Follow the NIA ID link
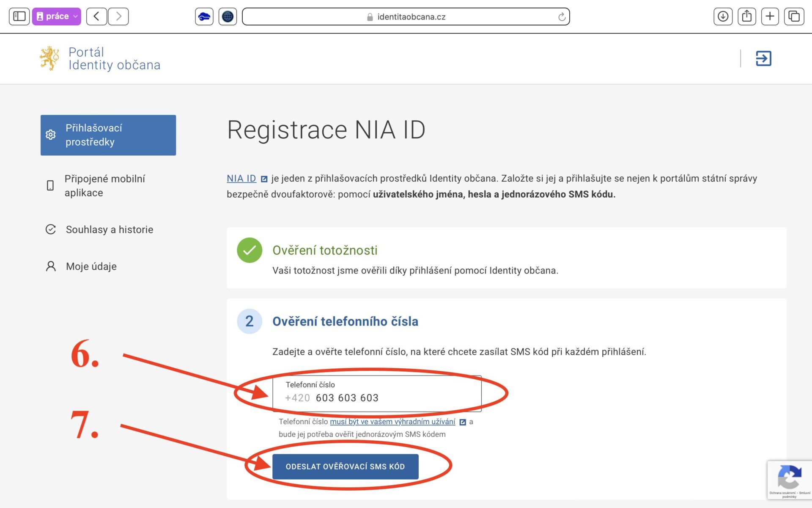Viewport: 812px width, 508px height. pos(241,178)
